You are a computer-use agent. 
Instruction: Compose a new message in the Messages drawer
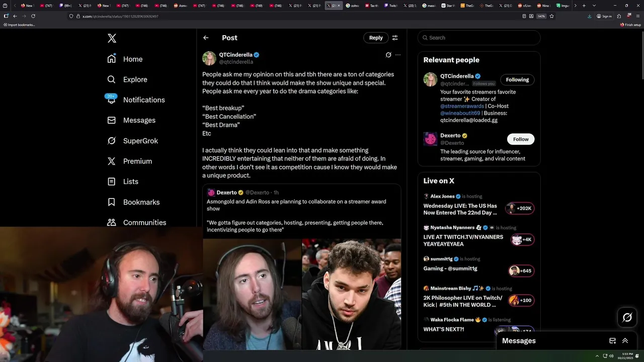[x=612, y=341]
